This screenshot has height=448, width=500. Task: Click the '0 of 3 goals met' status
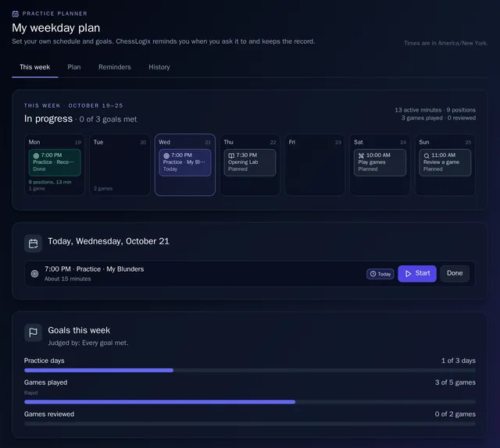[108, 119]
